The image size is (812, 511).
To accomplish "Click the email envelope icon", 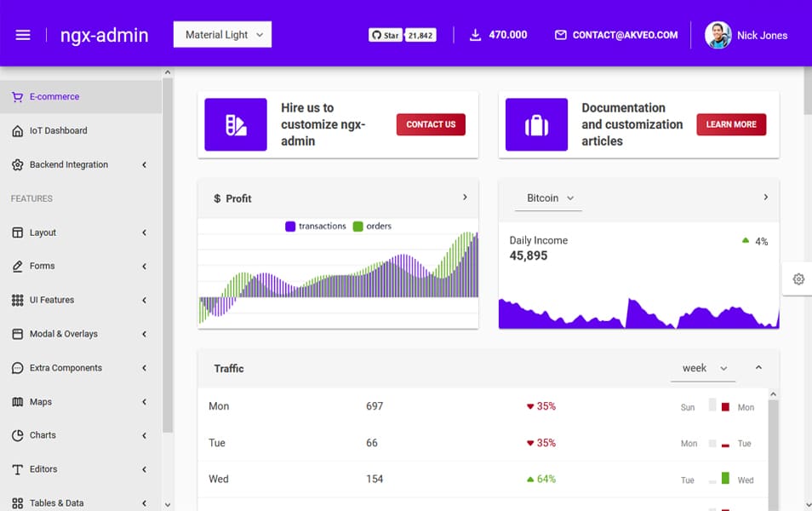I will point(560,35).
